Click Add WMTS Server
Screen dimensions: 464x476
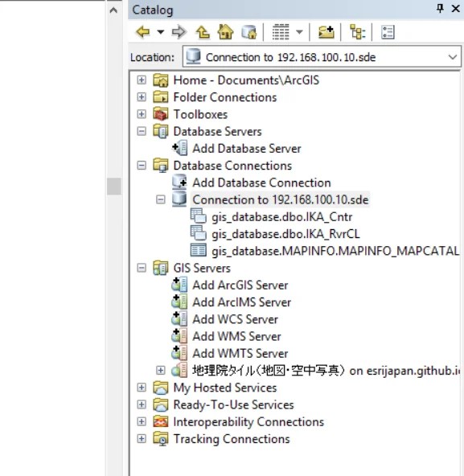[x=240, y=353]
